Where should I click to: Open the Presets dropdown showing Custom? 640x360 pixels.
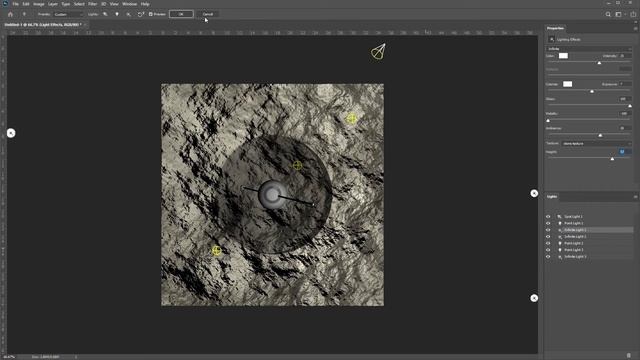pos(68,14)
